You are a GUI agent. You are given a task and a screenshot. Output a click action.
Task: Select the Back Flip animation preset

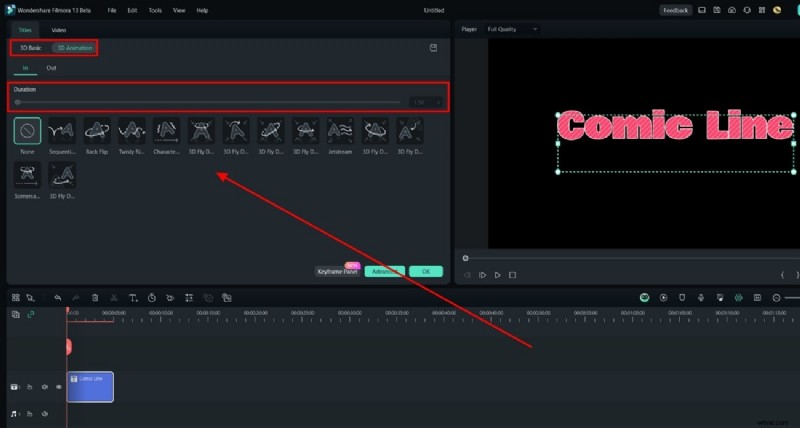pos(97,131)
